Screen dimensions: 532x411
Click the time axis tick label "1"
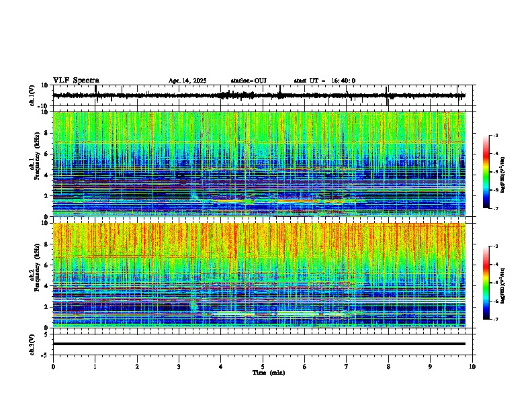point(95,367)
